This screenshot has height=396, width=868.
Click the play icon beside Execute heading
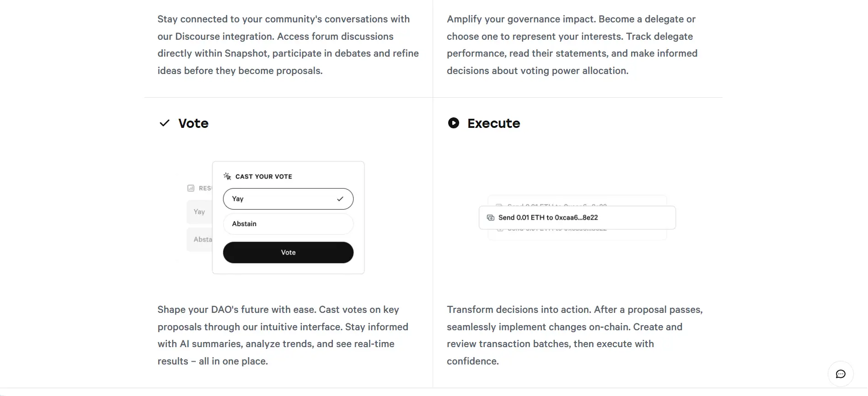click(x=453, y=123)
